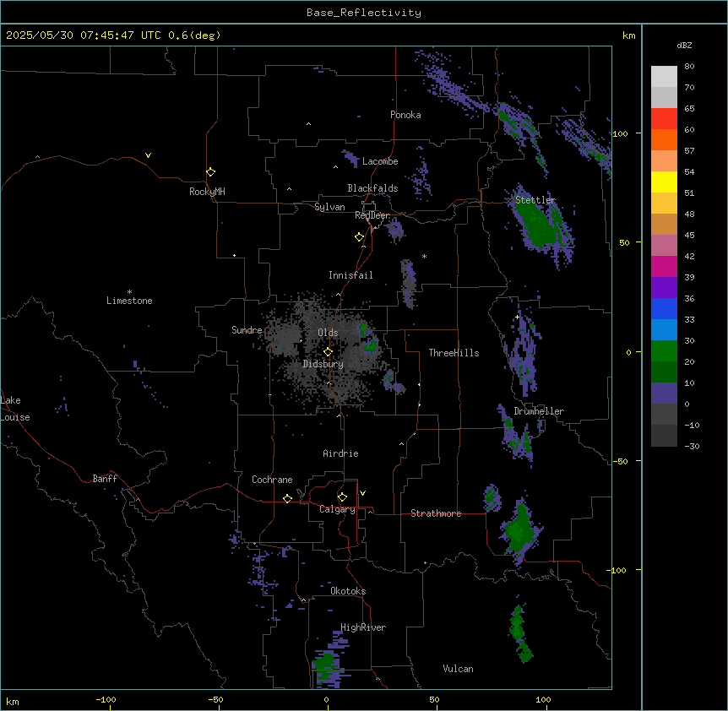The width and height of the screenshot is (728, 711).
Task: Select the yellow 51-54 dBZ legend swatch
Action: pyautogui.click(x=664, y=182)
